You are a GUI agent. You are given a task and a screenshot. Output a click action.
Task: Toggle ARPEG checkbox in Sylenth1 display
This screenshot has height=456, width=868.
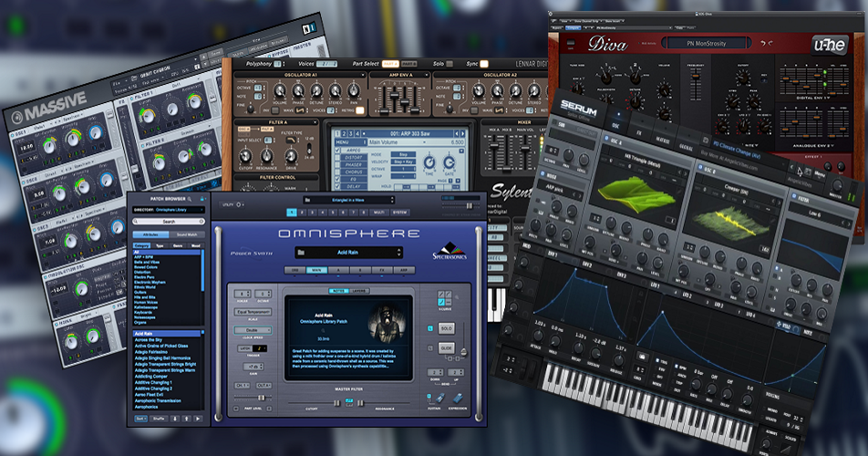[x=337, y=150]
